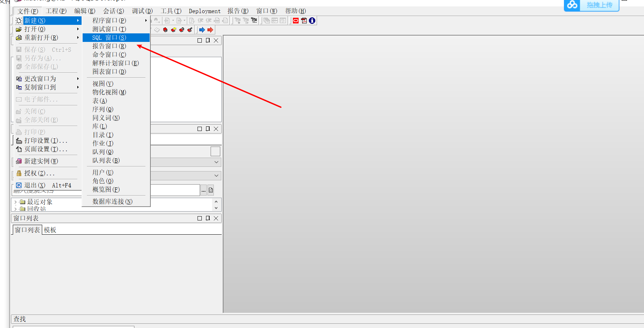Open the Deployment menu
Image resolution: width=644 pixels, height=328 pixels.
(205, 11)
